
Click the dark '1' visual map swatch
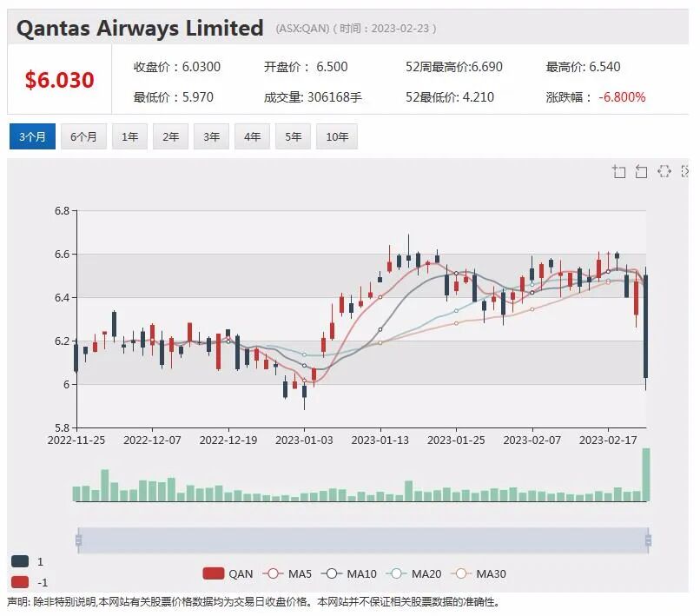pyautogui.click(x=20, y=561)
